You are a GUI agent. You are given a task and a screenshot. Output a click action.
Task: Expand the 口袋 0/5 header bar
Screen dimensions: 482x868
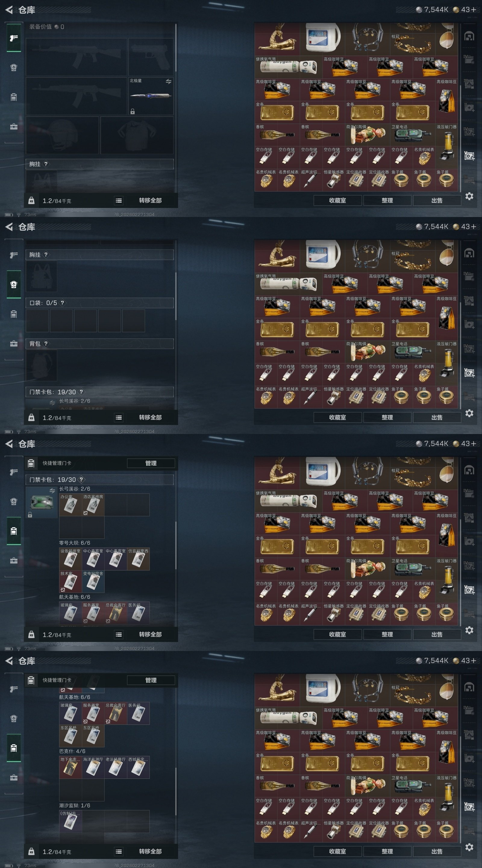(100, 303)
